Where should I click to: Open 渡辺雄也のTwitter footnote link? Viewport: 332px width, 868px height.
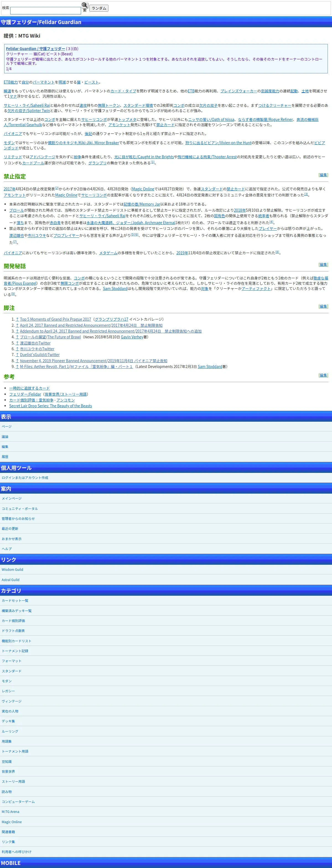pyautogui.click(x=35, y=343)
